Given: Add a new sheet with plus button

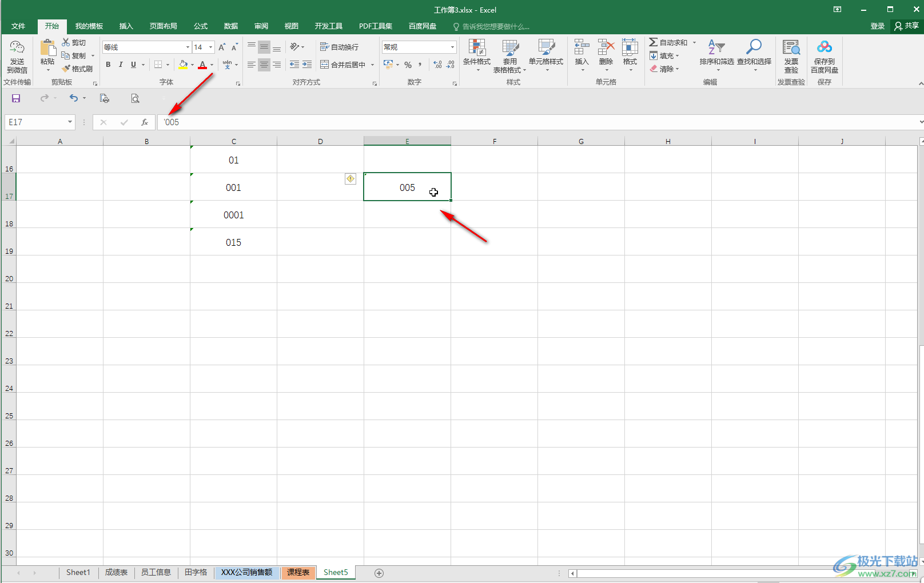Looking at the screenshot, I should pos(379,573).
